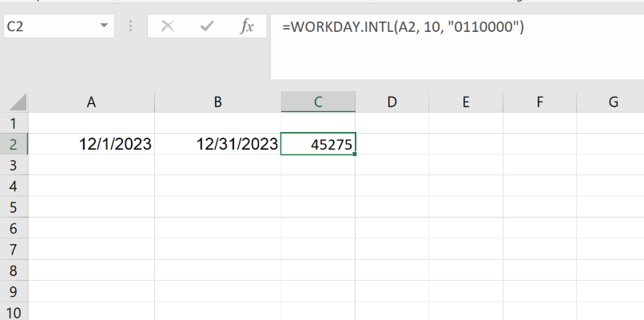Select the column A header
644x320 pixels.
91,102
